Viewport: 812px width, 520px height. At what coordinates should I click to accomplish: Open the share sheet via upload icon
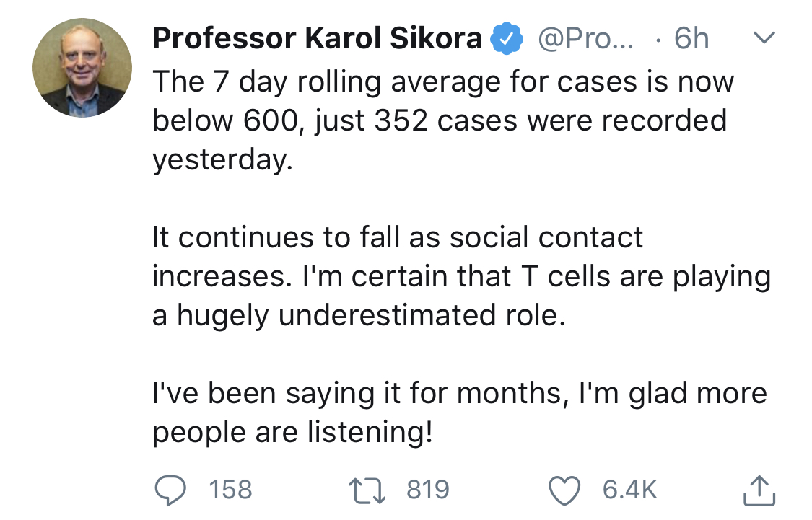tap(758, 490)
